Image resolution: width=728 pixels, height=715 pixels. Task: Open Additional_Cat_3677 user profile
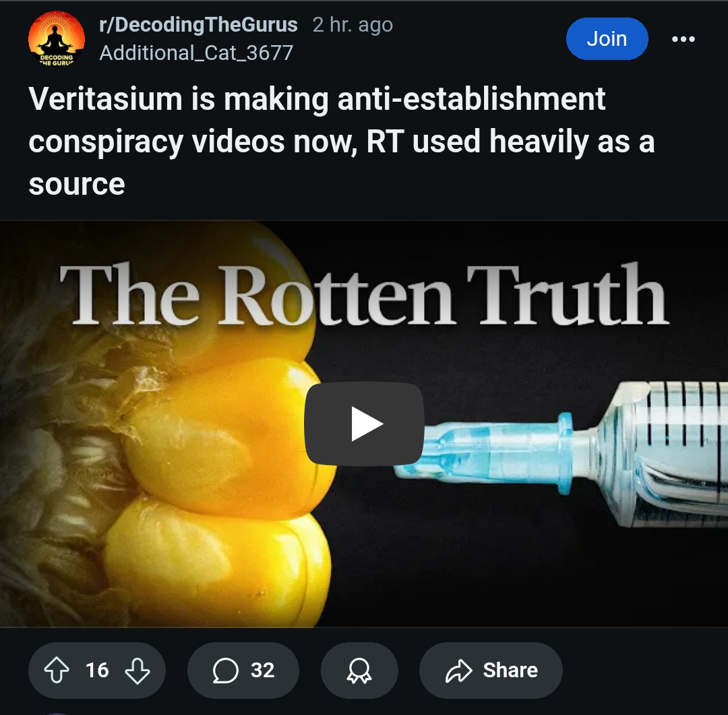pos(196,53)
